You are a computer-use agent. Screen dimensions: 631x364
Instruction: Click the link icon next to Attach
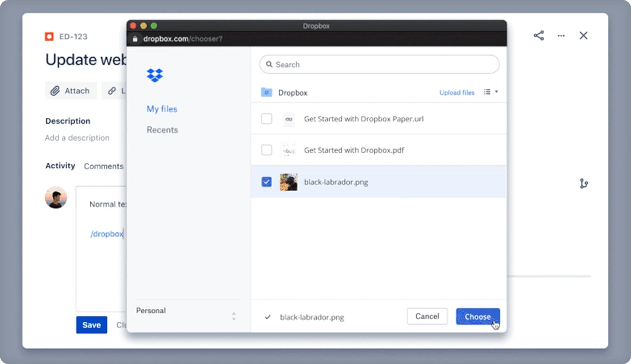[x=111, y=90]
